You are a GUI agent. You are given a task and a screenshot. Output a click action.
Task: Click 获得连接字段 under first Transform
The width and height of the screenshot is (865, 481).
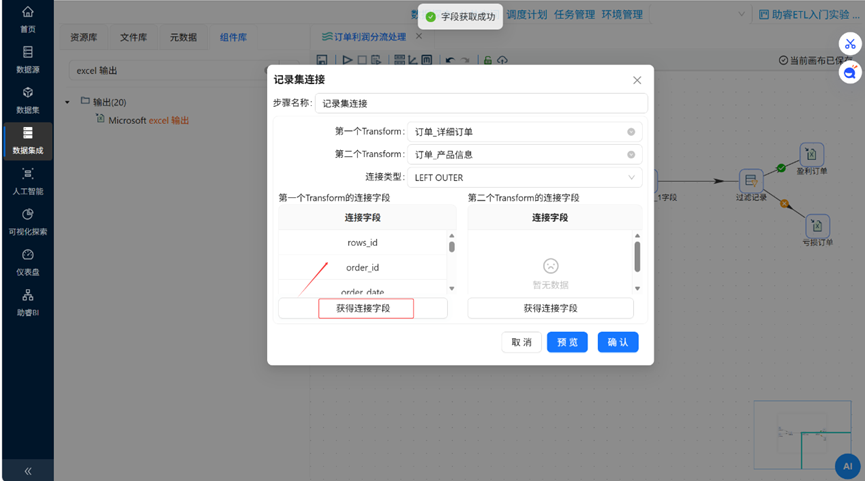click(x=363, y=308)
